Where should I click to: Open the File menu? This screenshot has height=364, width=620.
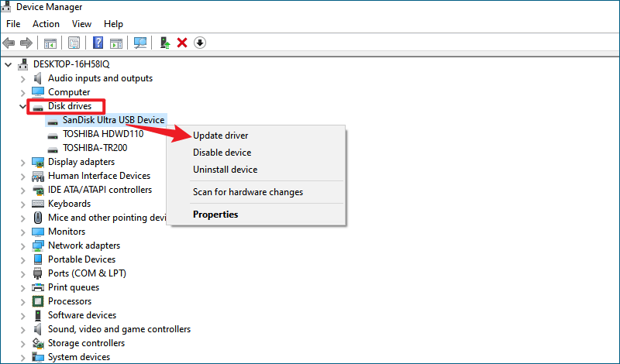(x=13, y=24)
